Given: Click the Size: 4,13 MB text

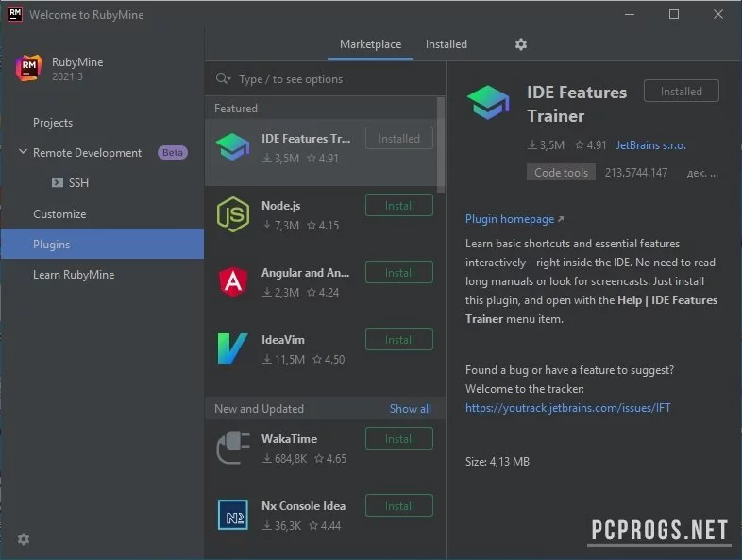Looking at the screenshot, I should pyautogui.click(x=497, y=461).
